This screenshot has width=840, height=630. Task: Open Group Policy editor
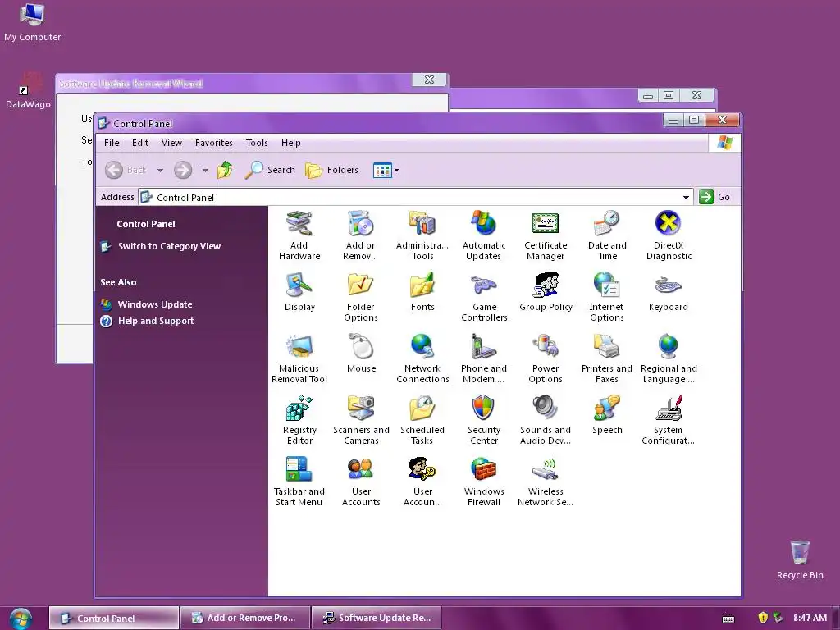click(546, 292)
